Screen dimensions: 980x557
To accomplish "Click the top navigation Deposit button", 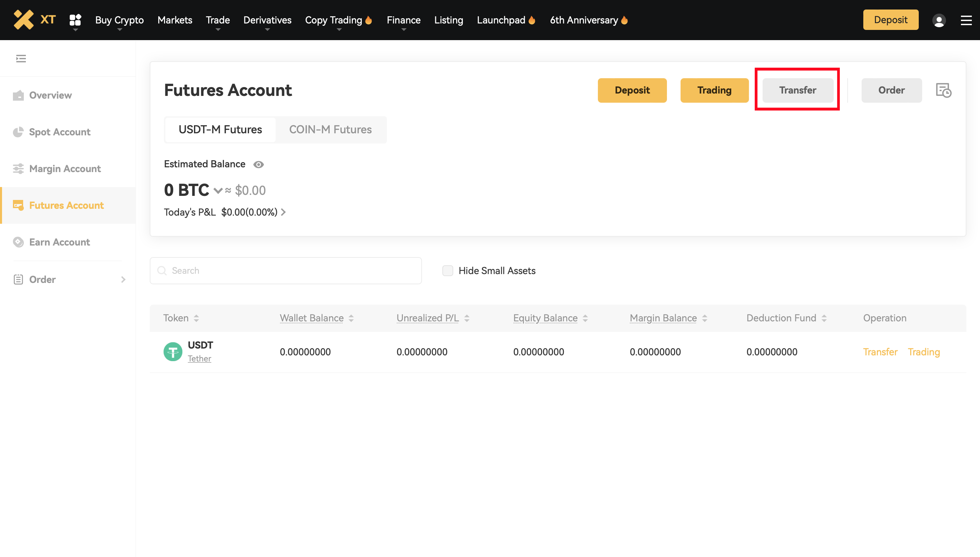I will coord(891,20).
